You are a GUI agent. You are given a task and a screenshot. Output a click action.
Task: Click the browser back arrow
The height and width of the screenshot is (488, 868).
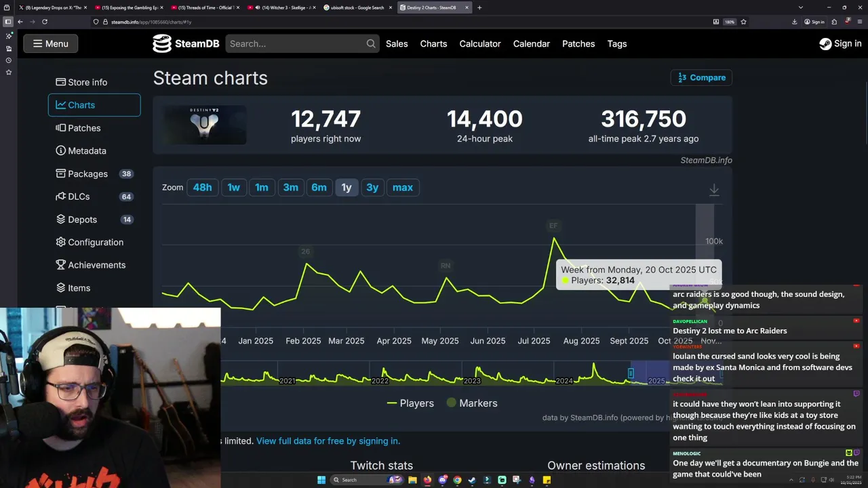pos(20,22)
